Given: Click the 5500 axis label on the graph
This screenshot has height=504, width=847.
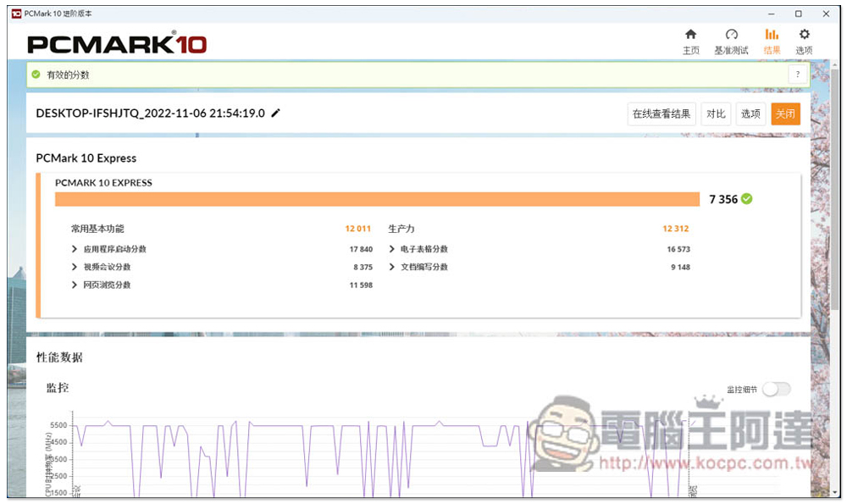Looking at the screenshot, I should click(x=58, y=425).
